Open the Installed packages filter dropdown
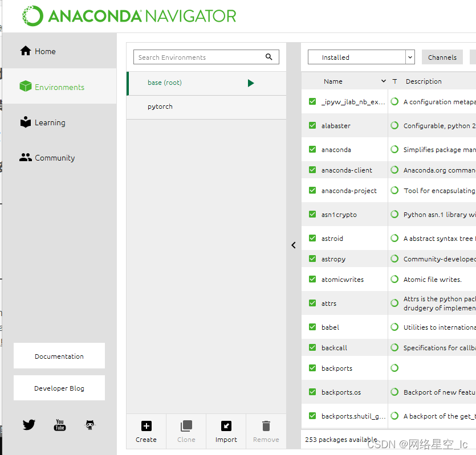 point(361,57)
